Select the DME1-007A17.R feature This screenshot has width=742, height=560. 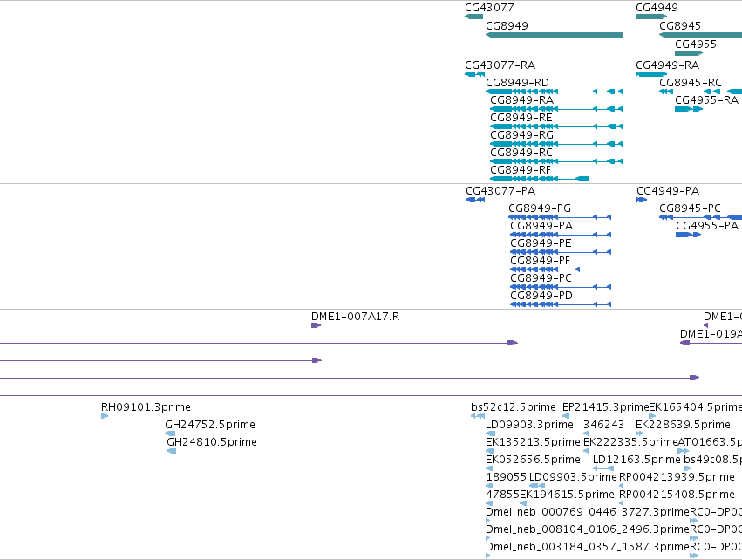point(355,317)
